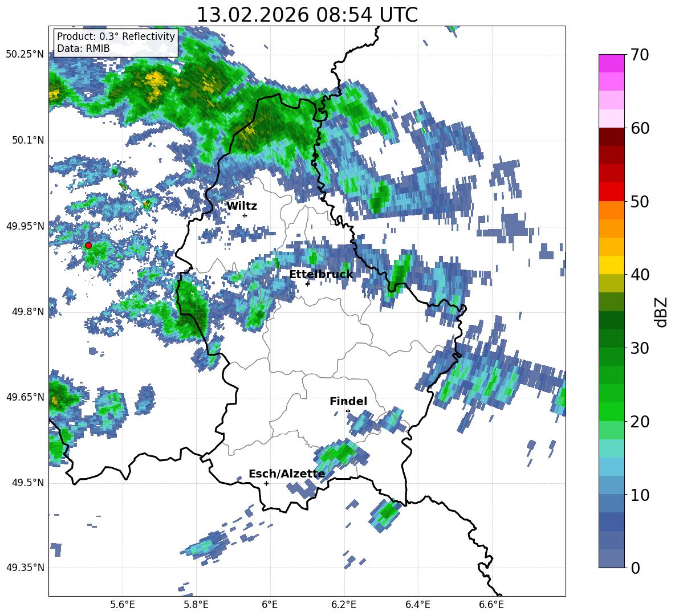Click the Esch/Alzette location cross marker
The width and height of the screenshot is (675, 616).
266,483
